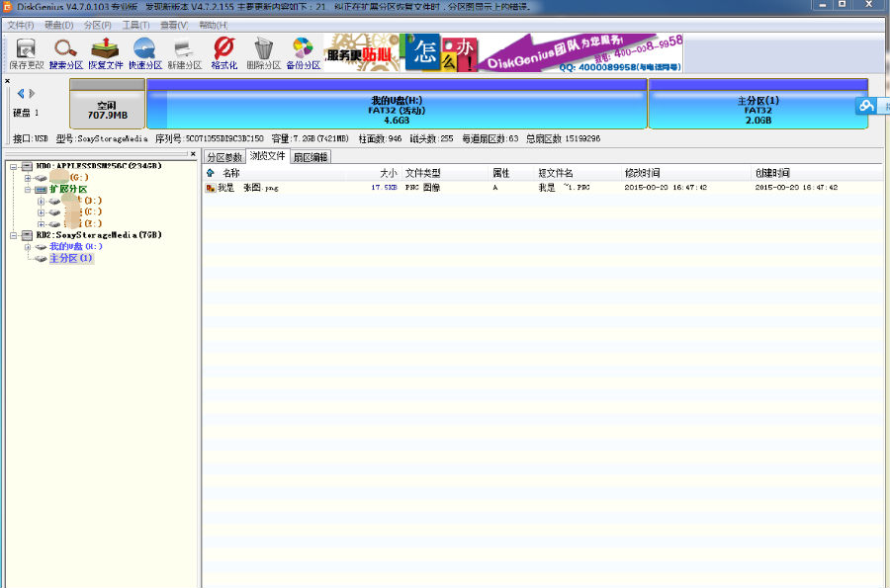Expand the (D:) partition node
The width and height of the screenshot is (890, 588).
click(x=41, y=201)
